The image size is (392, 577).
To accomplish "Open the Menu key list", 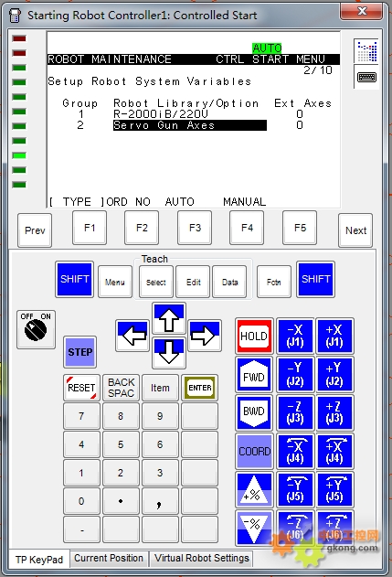I will pyautogui.click(x=115, y=282).
